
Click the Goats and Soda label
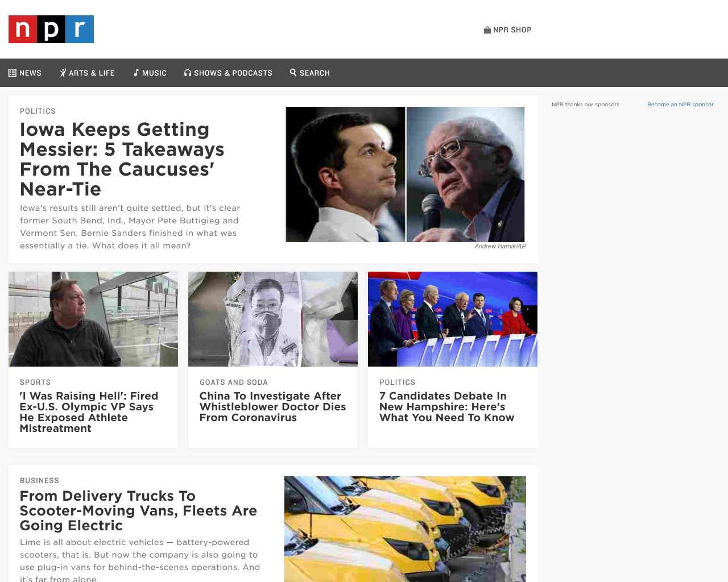click(234, 383)
